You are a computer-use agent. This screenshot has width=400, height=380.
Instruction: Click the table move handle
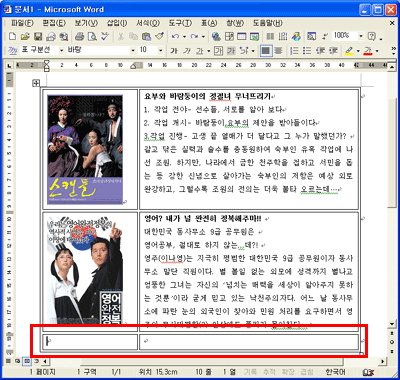pyautogui.click(x=36, y=83)
